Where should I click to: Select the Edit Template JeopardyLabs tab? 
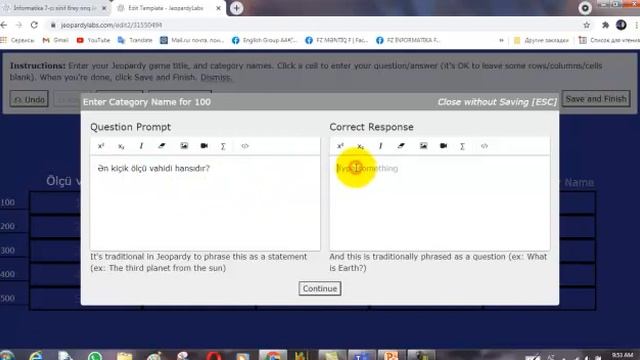165,8
